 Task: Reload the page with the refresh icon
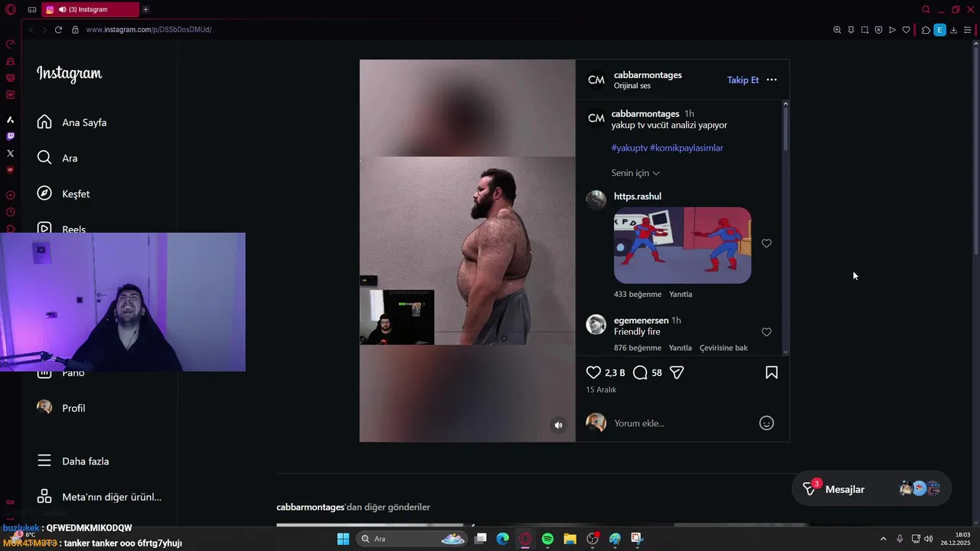pyautogui.click(x=58, y=30)
